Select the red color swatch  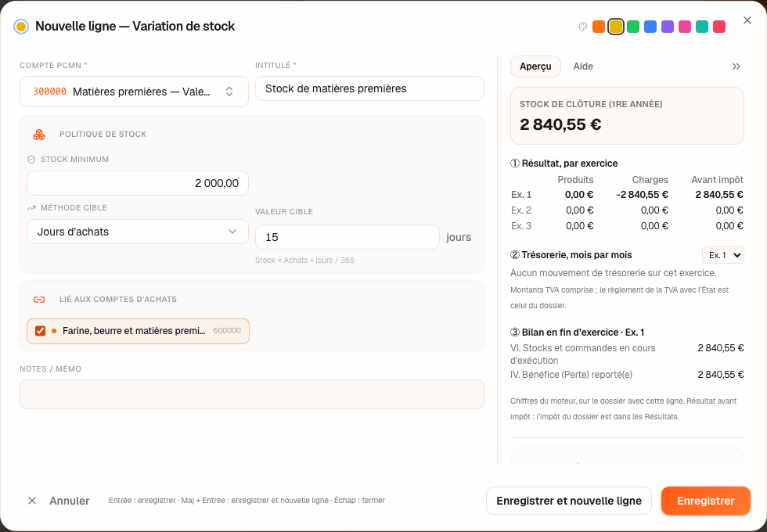point(719,27)
